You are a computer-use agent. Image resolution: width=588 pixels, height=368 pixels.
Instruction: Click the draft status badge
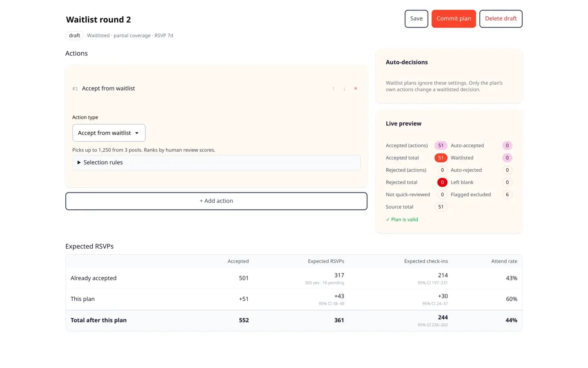click(74, 36)
